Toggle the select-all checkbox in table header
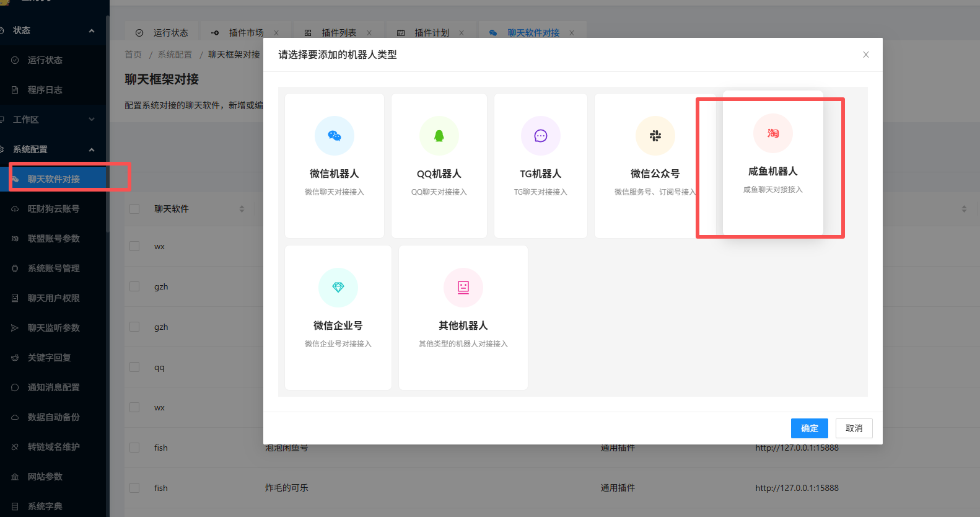The image size is (980, 517). click(134, 209)
